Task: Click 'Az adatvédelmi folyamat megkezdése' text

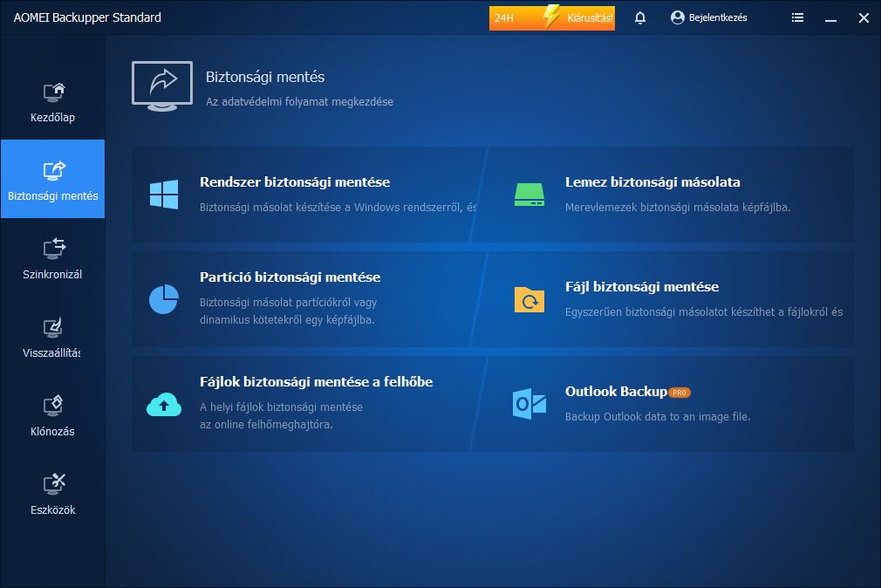Action: pos(299,102)
